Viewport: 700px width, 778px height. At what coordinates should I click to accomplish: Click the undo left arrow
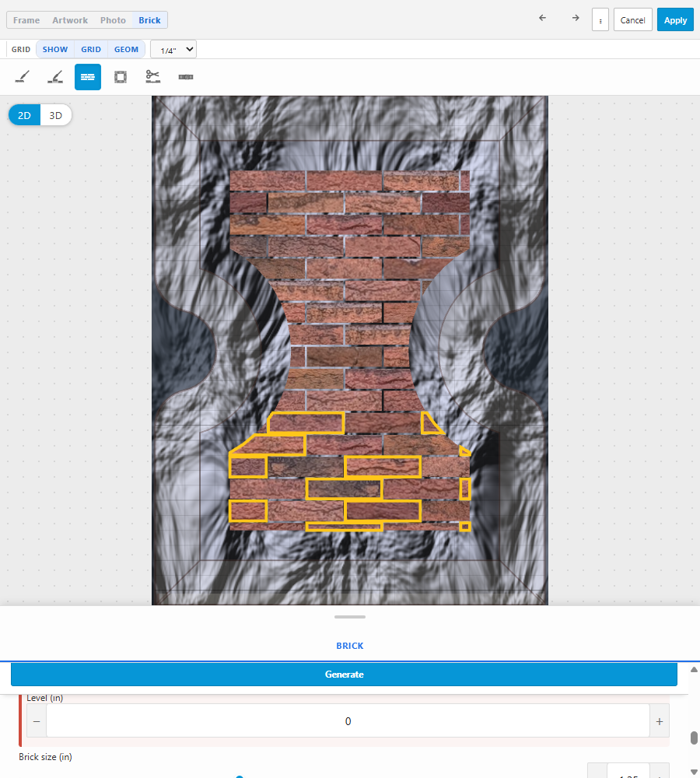tap(542, 18)
